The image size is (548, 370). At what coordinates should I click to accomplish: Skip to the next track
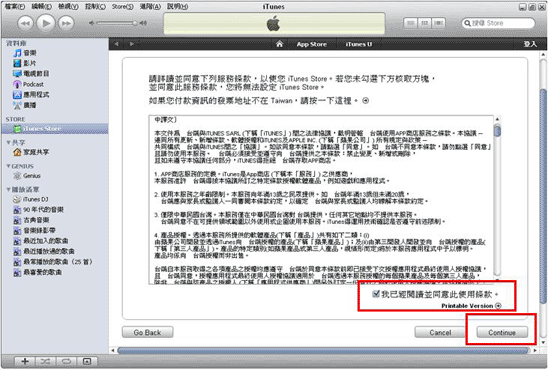[66, 23]
